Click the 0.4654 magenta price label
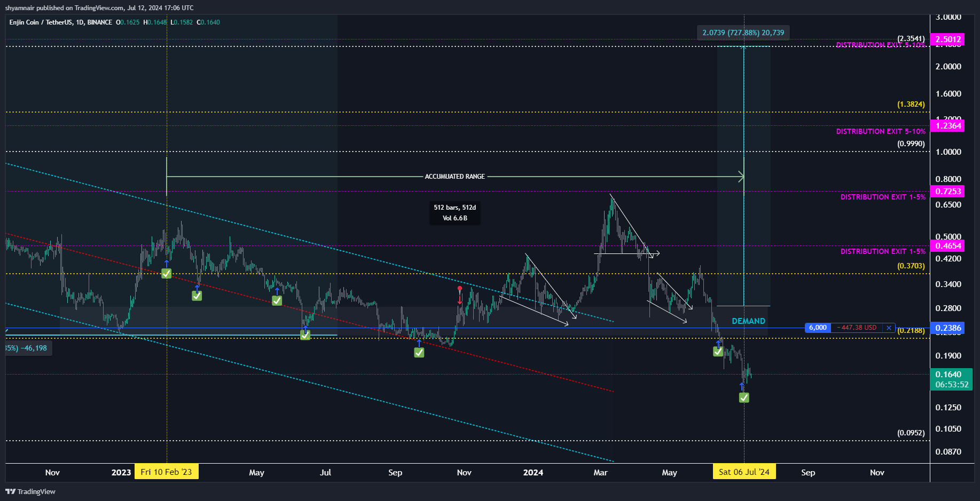Viewport: 980px width, 501px height. [x=948, y=246]
